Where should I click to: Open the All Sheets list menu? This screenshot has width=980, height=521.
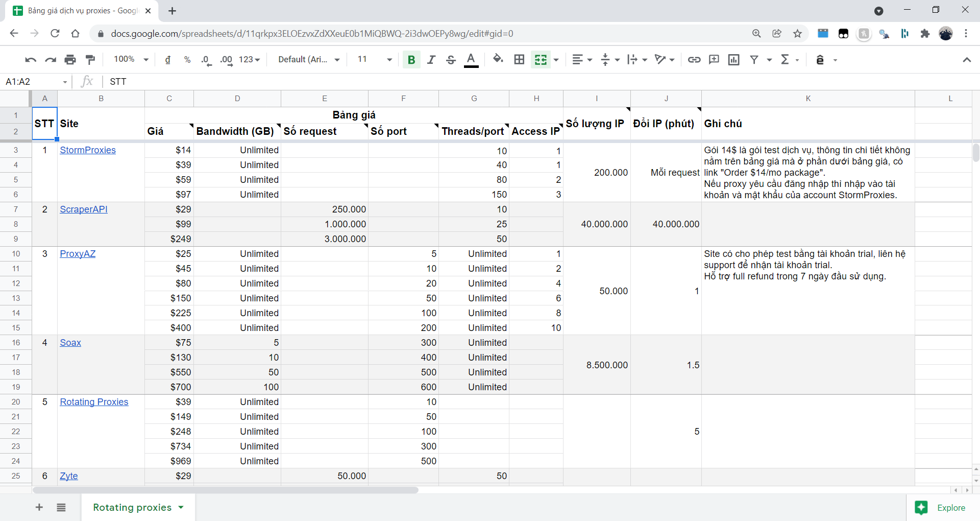[61, 507]
